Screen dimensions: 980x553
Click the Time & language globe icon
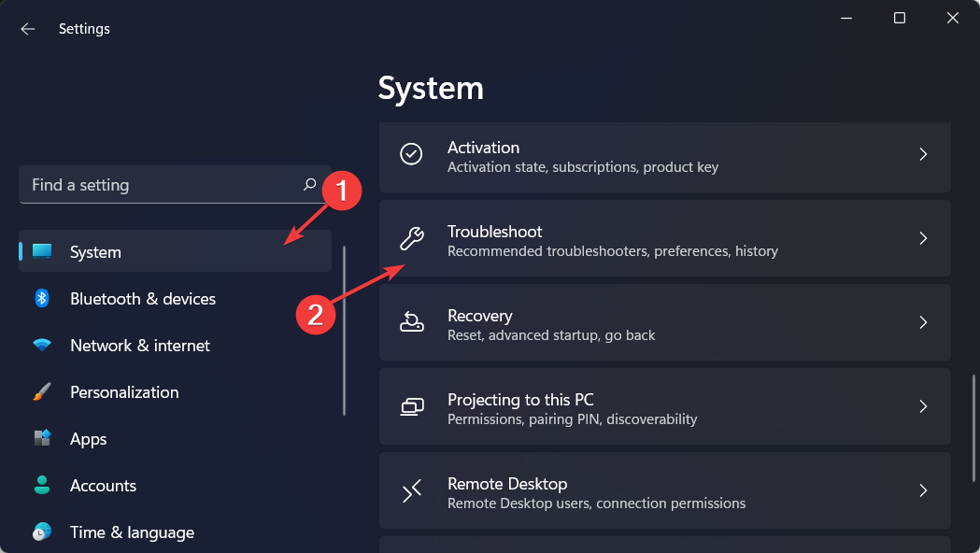[x=42, y=532]
